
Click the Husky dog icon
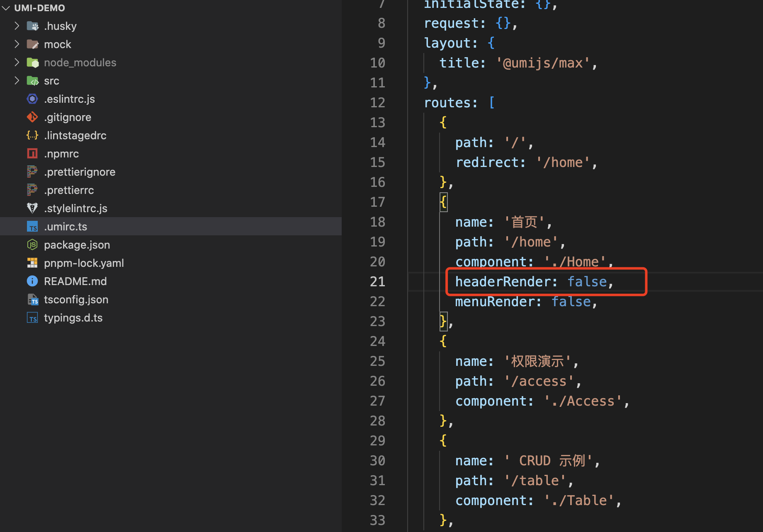coord(32,26)
